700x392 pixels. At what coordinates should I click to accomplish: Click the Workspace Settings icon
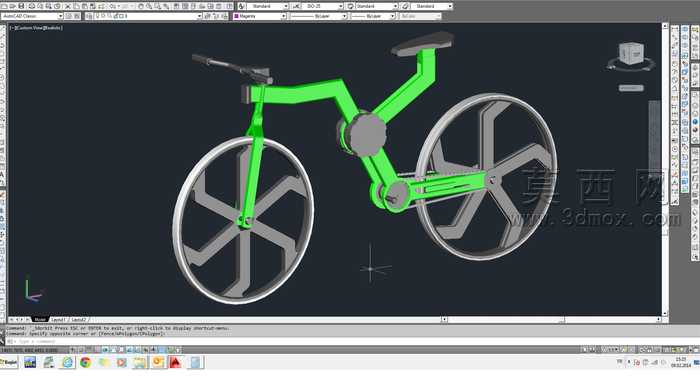pos(68,16)
